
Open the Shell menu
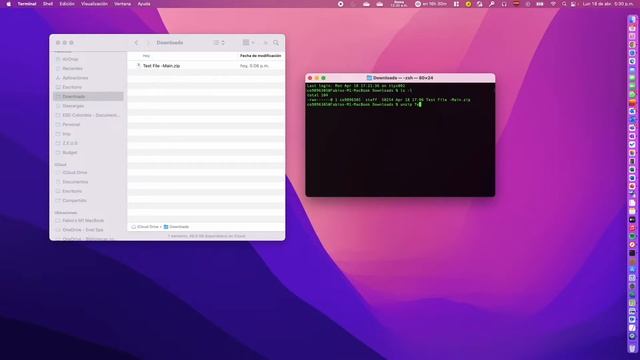[48, 4]
